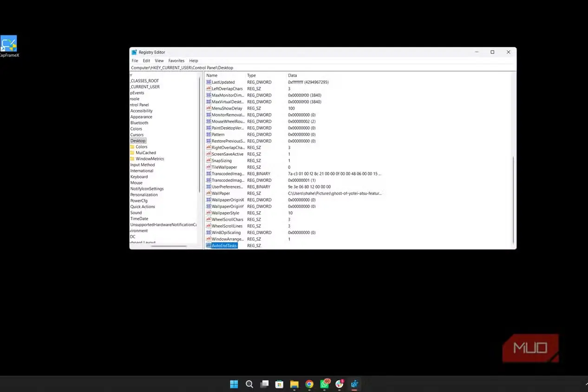Click the icon beside ScreenSaveActive
The image size is (588, 392).
click(209, 154)
